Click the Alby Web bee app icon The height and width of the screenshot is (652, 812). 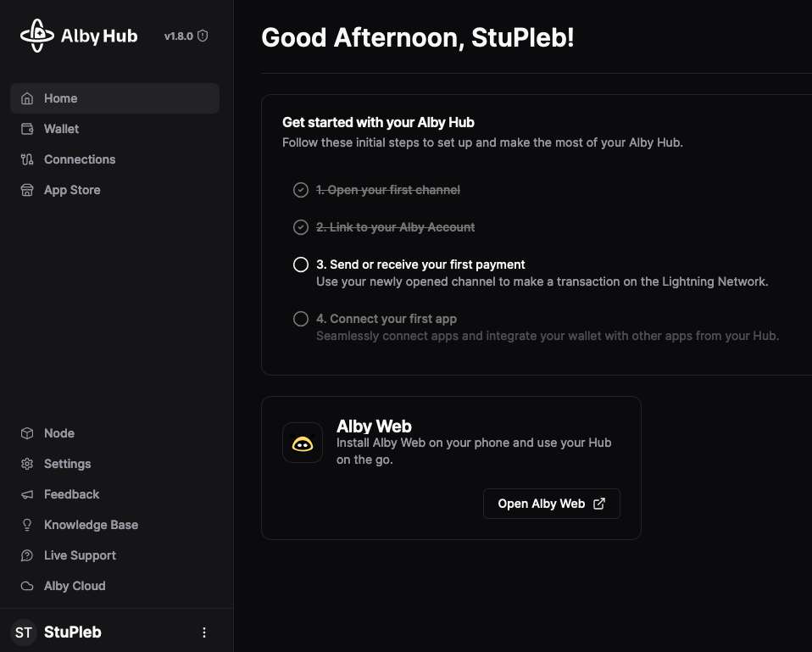tap(303, 443)
